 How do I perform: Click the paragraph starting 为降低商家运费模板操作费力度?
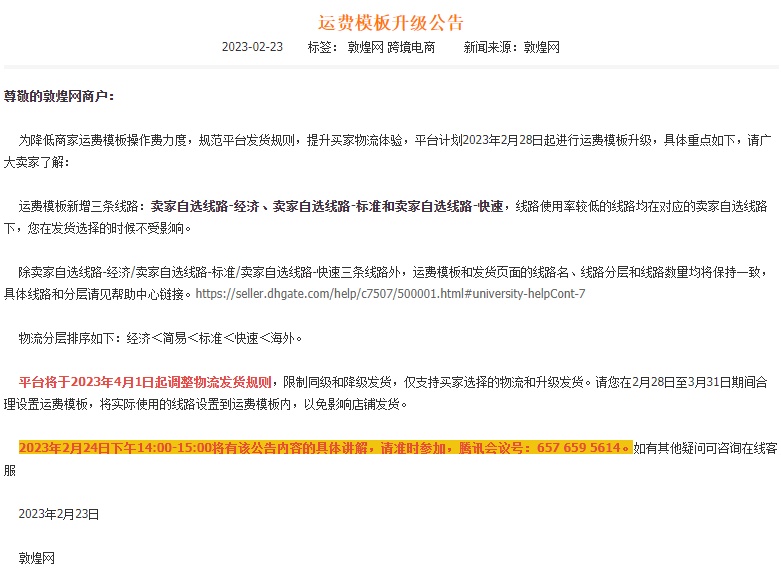[x=388, y=151]
